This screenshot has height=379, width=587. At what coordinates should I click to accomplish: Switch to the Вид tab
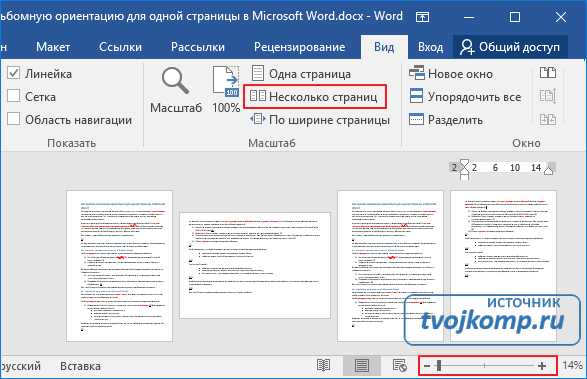(384, 47)
